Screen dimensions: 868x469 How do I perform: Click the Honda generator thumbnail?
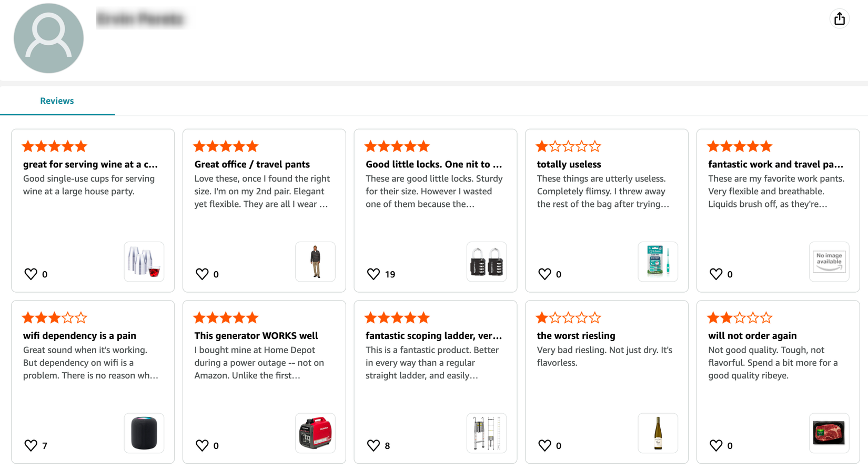(x=315, y=433)
